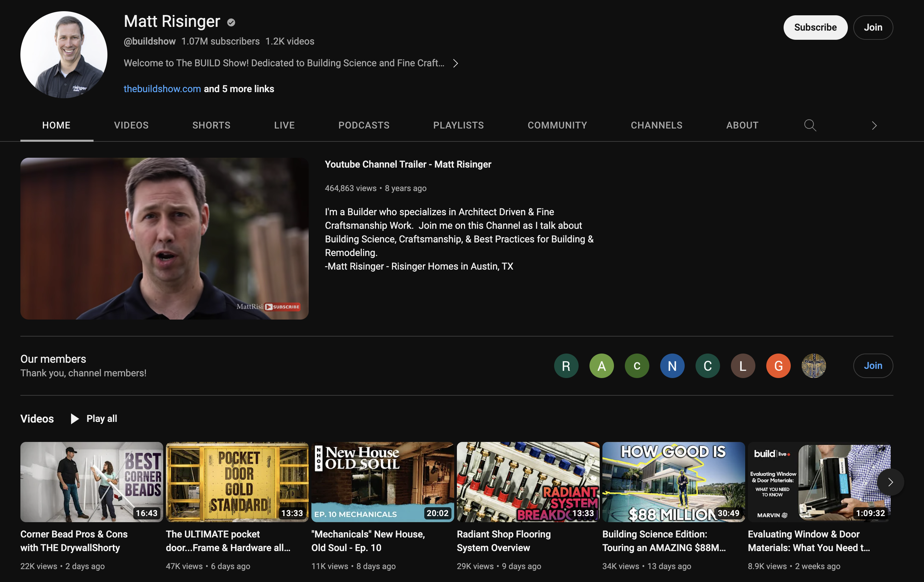Click the channel search magnifier icon
Image resolution: width=924 pixels, height=582 pixels.
click(810, 125)
